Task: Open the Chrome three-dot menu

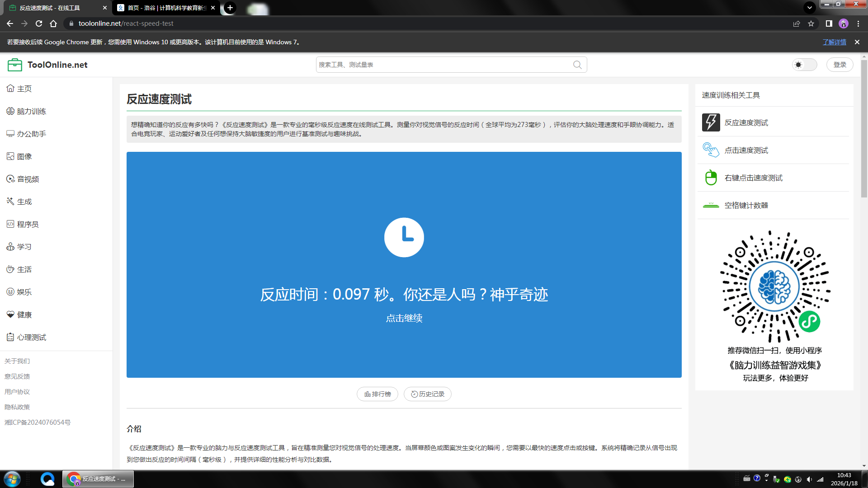Action: (858, 23)
